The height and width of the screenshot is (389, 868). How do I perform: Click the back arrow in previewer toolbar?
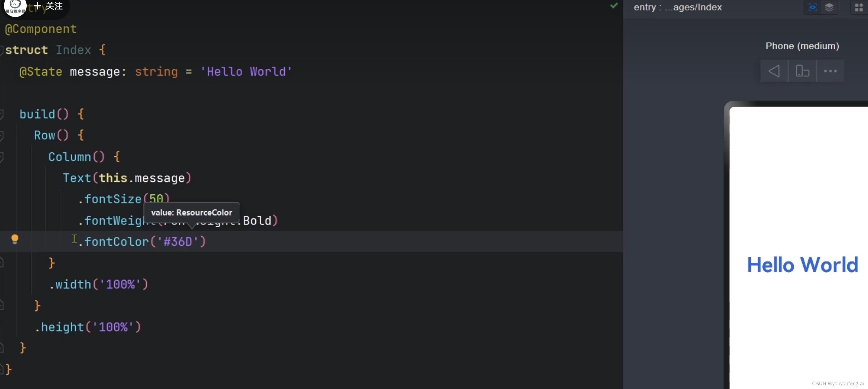[x=774, y=71]
